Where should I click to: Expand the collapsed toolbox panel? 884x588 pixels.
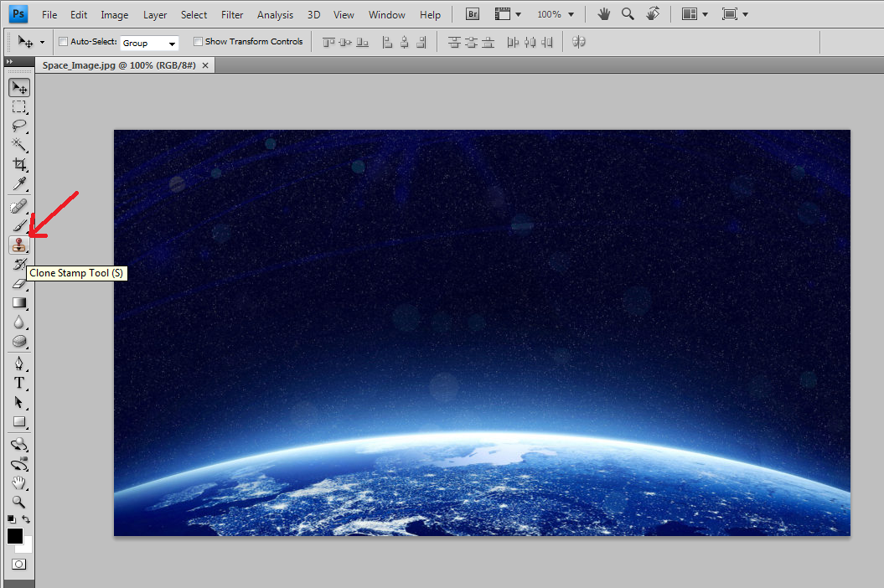point(9,61)
